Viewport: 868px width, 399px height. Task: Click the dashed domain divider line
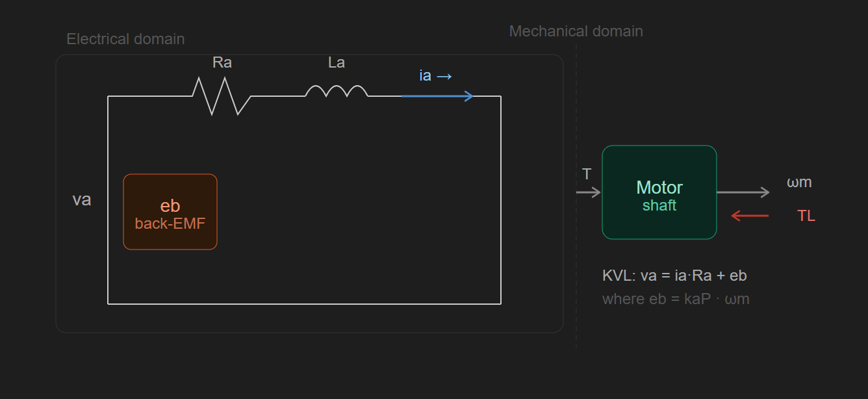[576, 195]
